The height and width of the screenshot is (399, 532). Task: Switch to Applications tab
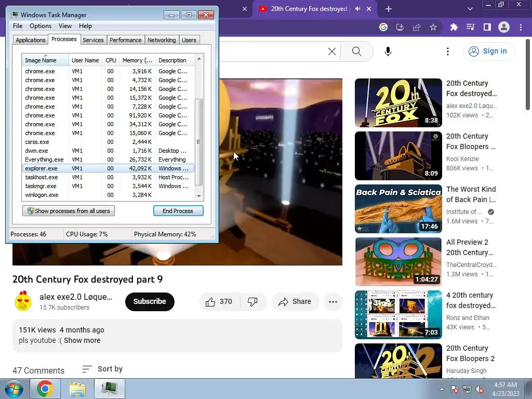[31, 40]
